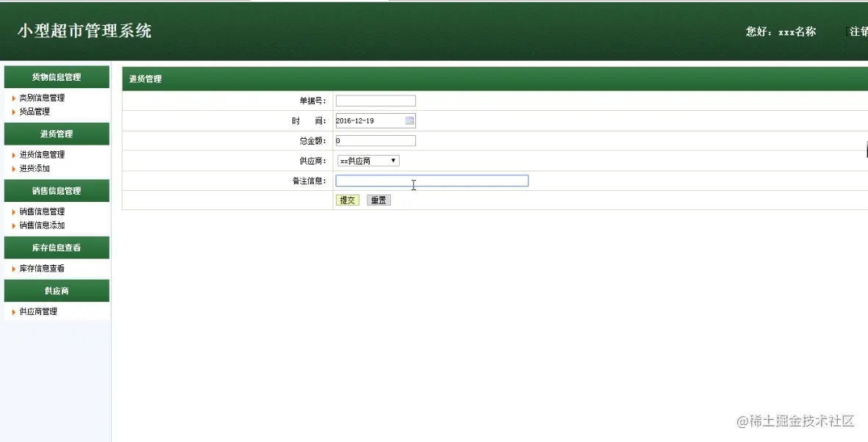Click the 您好：xxx名称 greeting text
The height and width of the screenshot is (442, 868).
coord(781,32)
